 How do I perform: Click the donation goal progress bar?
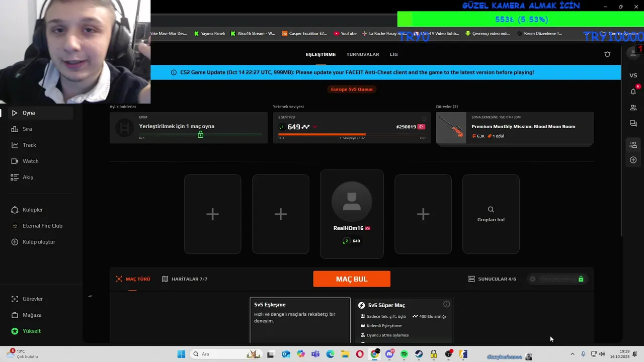click(x=521, y=19)
